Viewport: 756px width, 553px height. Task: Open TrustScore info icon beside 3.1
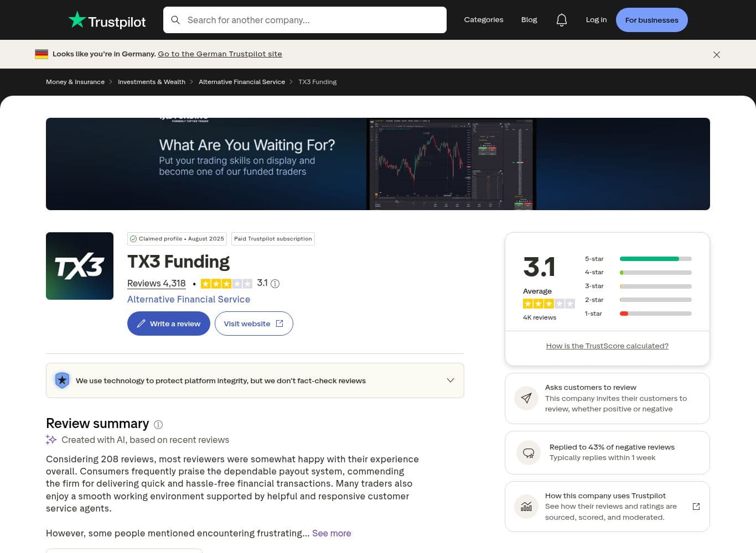275,284
